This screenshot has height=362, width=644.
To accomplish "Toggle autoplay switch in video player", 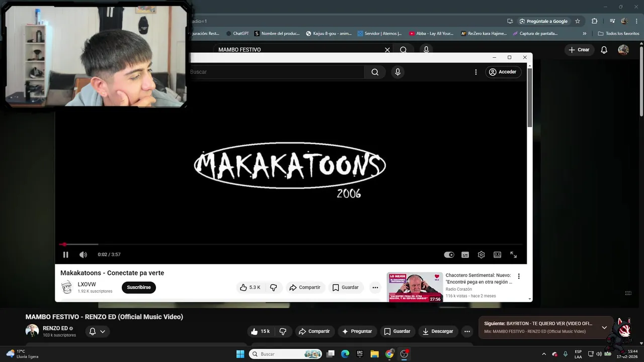I will tap(449, 255).
